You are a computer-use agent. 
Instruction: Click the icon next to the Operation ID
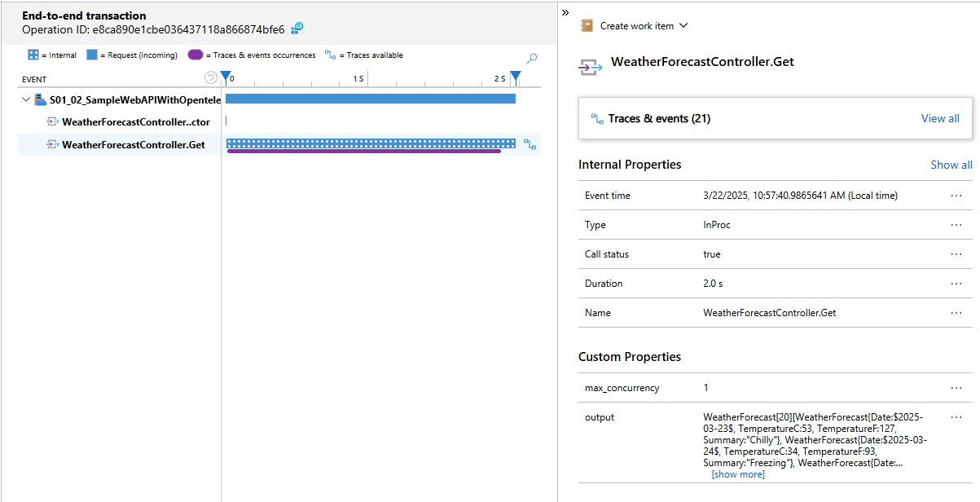click(297, 29)
